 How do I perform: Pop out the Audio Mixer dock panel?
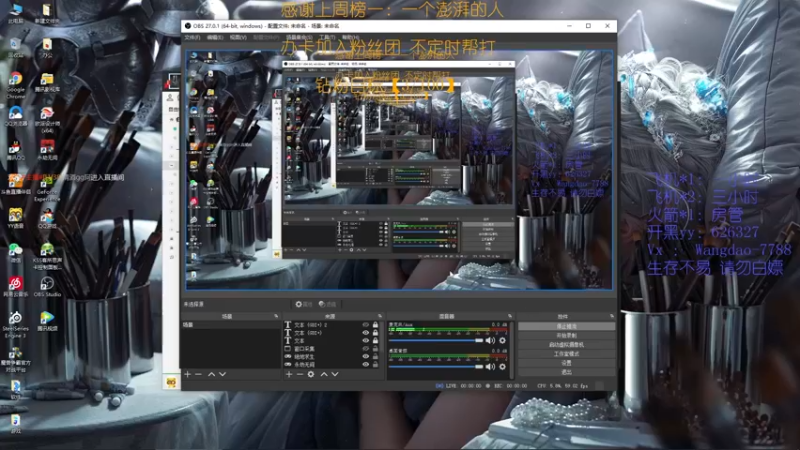pos(509,316)
